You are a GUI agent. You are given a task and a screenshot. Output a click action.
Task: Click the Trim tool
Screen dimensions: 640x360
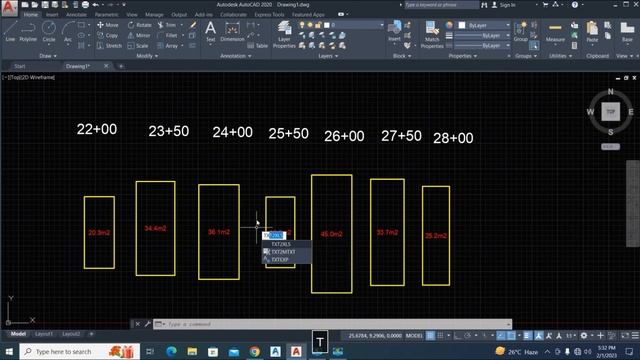click(167, 25)
